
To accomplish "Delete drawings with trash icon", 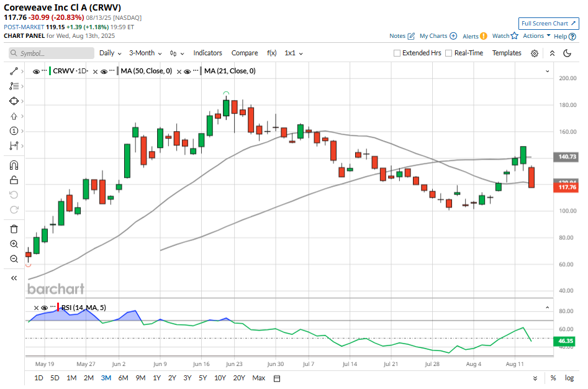I will (x=14, y=229).
